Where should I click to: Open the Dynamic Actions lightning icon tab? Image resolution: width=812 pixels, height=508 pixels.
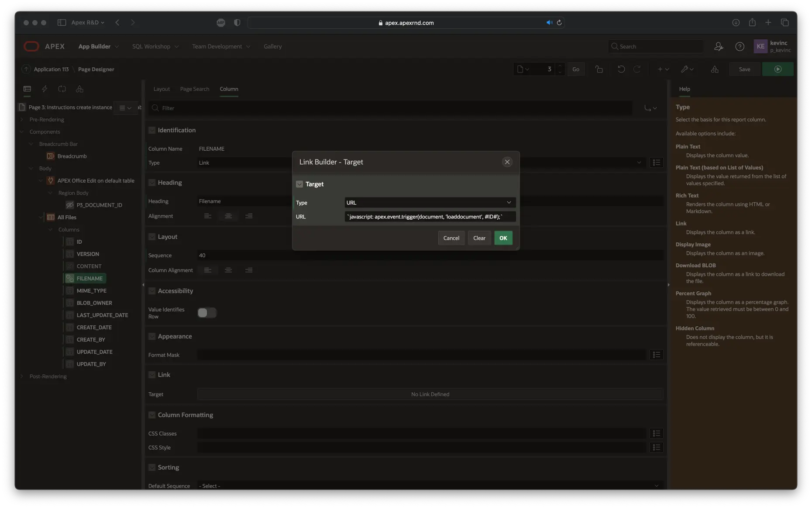45,89
